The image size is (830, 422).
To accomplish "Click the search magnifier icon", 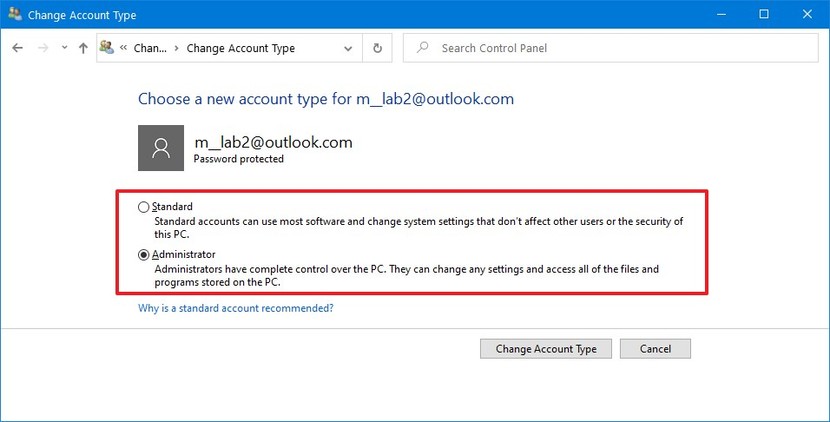I will click(x=422, y=48).
